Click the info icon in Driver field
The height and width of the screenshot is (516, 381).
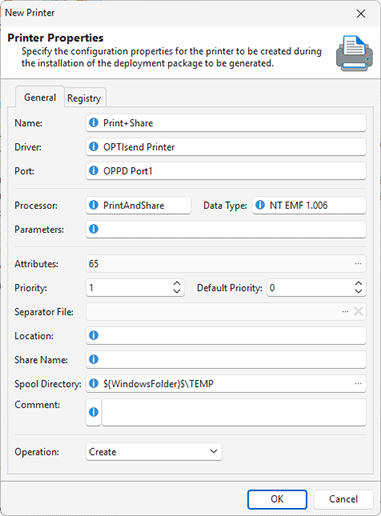click(x=94, y=147)
